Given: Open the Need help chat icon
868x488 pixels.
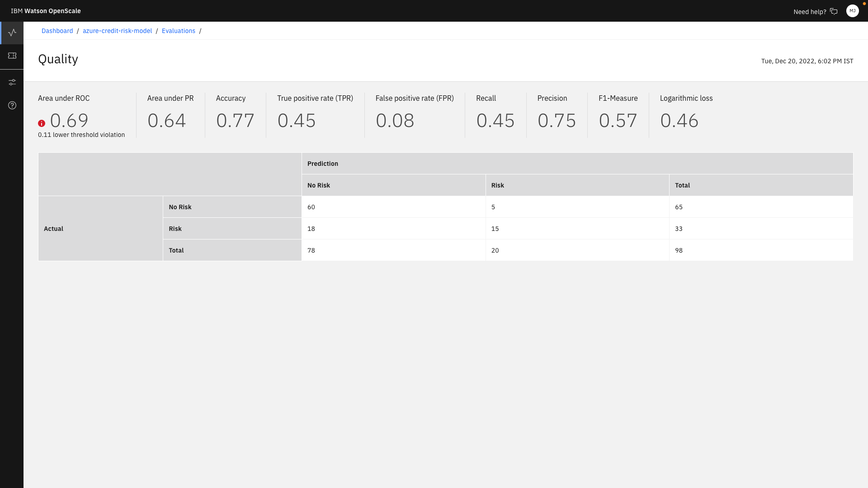Looking at the screenshot, I should tap(834, 11).
